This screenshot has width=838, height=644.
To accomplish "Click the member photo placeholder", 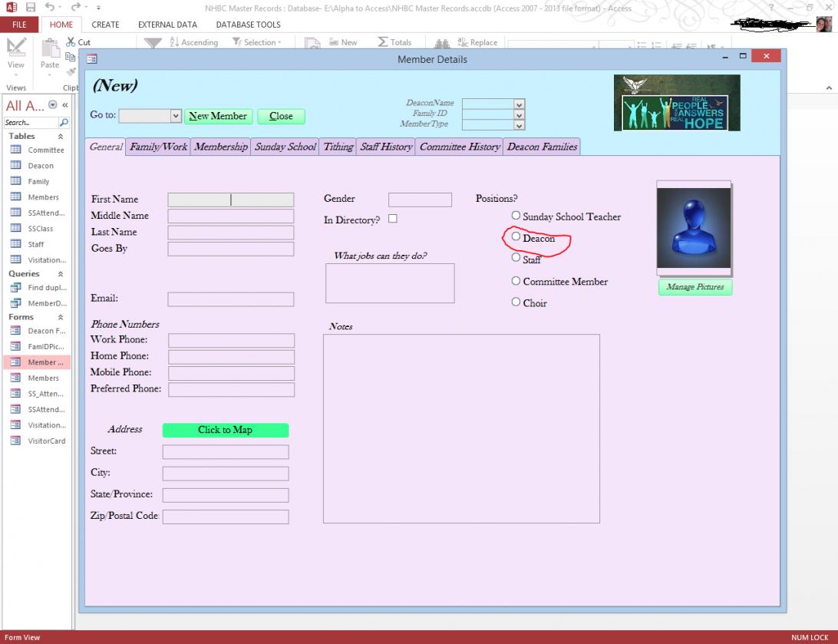I will pos(694,227).
